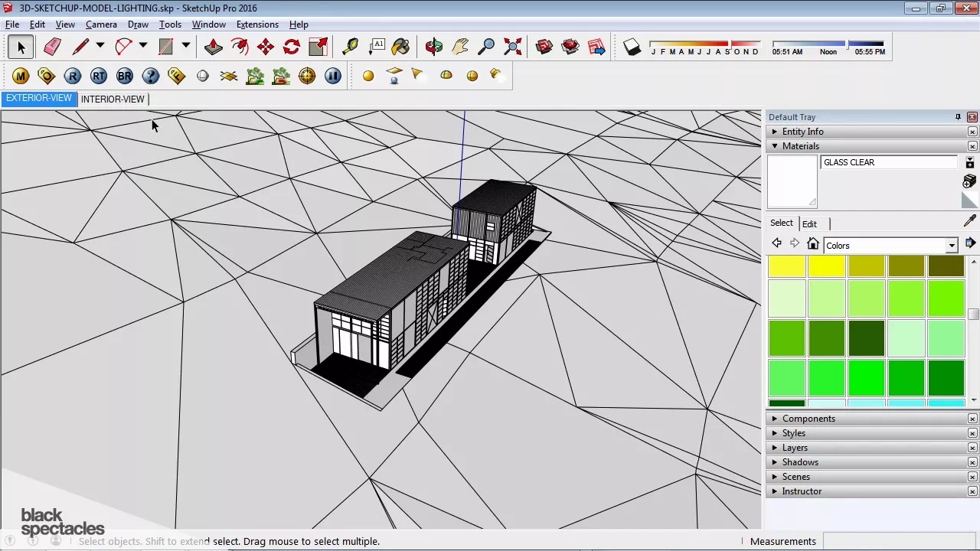Open the Extension Warehouse icon
Viewport: 980px width, 551px height.
click(596, 47)
